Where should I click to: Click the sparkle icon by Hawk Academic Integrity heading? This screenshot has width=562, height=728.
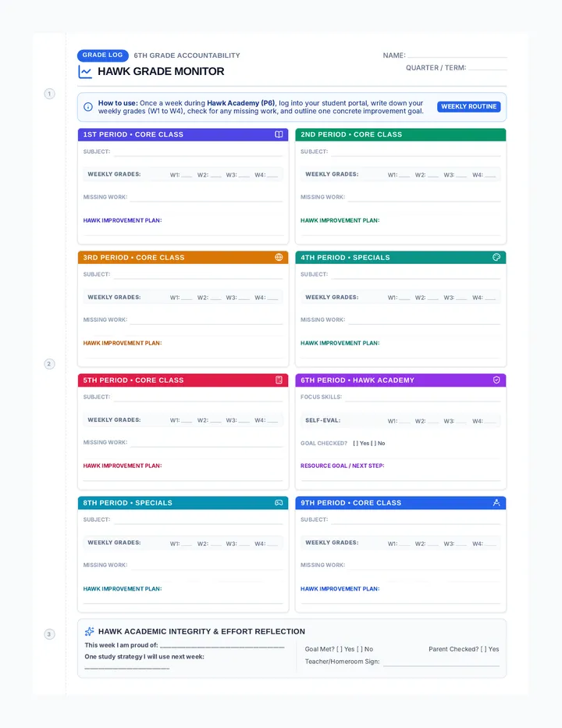[90, 631]
